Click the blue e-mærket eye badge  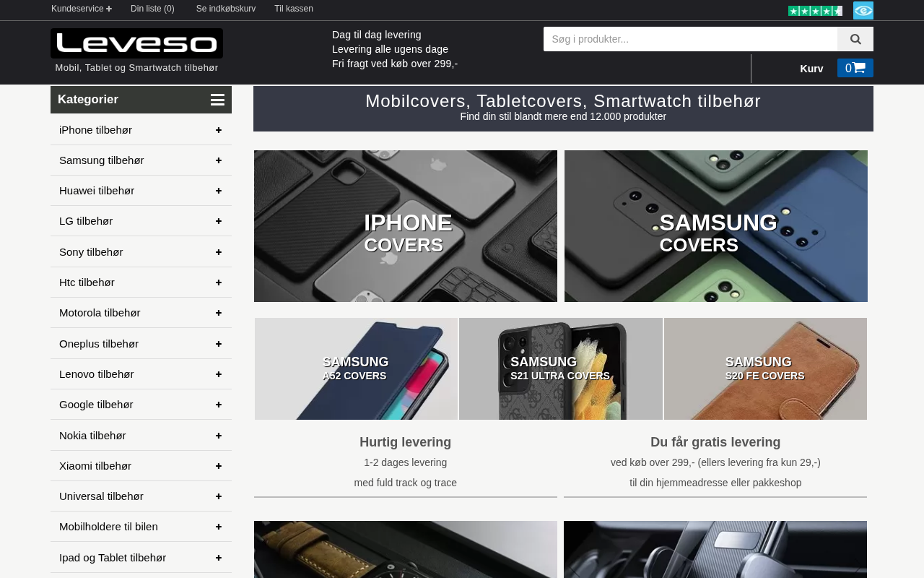tap(863, 10)
